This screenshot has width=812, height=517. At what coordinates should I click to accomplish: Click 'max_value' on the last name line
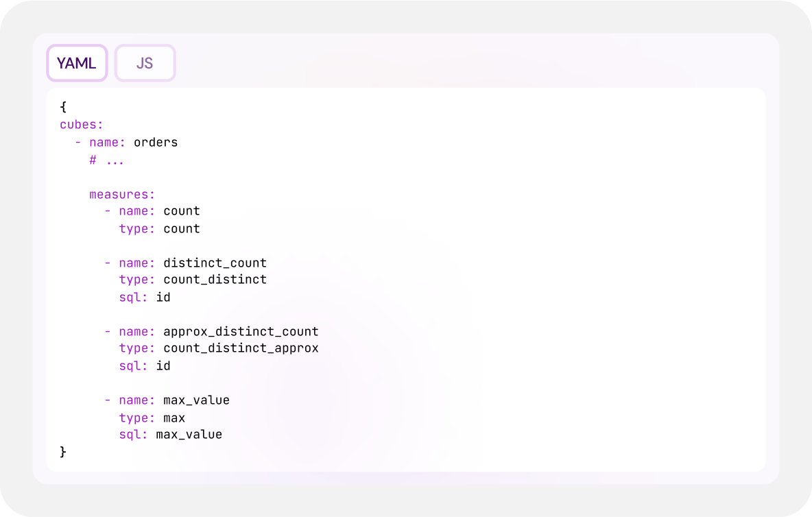[196, 400]
